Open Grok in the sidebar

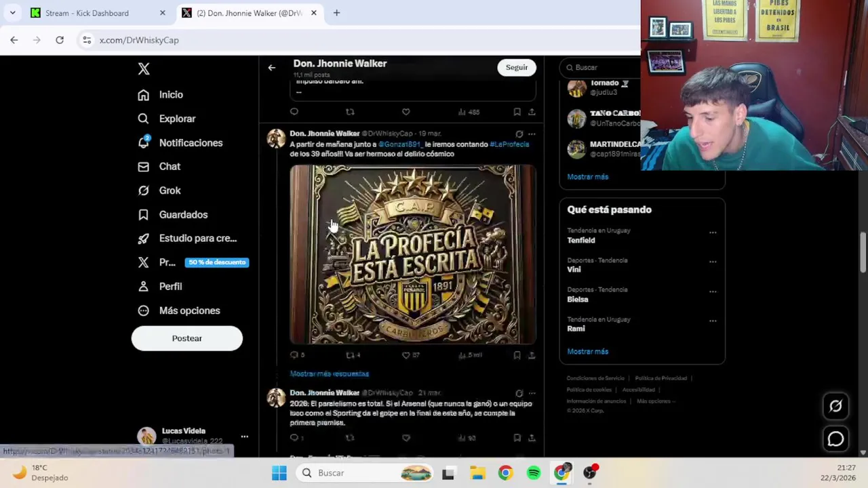(x=159, y=190)
